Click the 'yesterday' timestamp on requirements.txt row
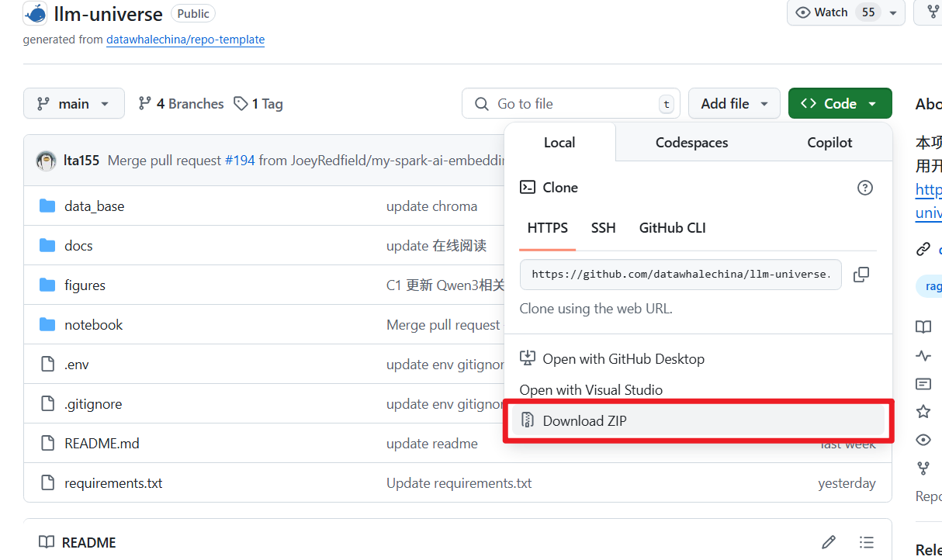Viewport: 942px width, 560px height. coord(847,482)
